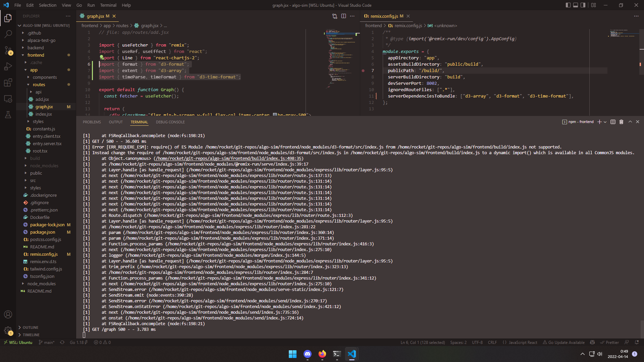Toggle the Primary Side Bar layout button
The height and width of the screenshot is (362, 644).
568,5
